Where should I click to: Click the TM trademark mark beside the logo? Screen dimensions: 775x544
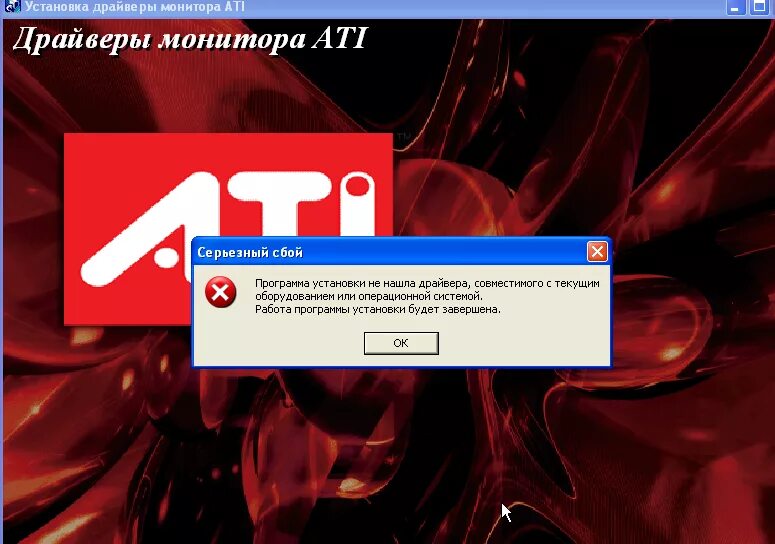403,136
